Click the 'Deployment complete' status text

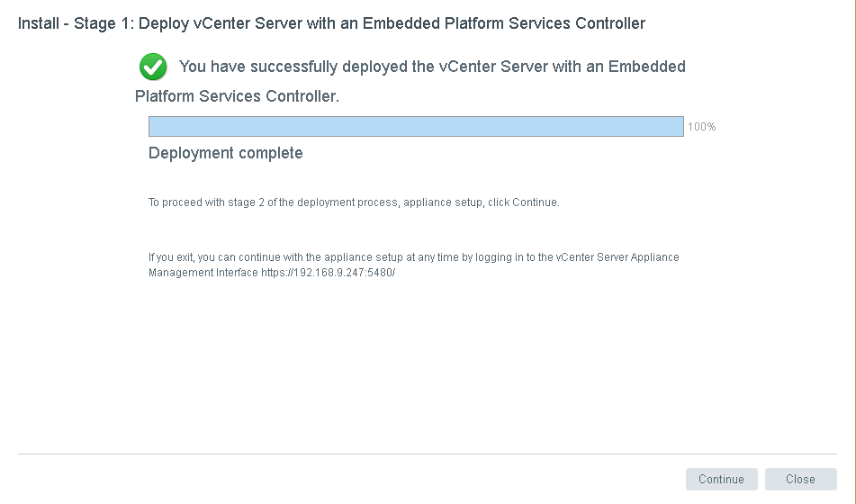pos(225,153)
